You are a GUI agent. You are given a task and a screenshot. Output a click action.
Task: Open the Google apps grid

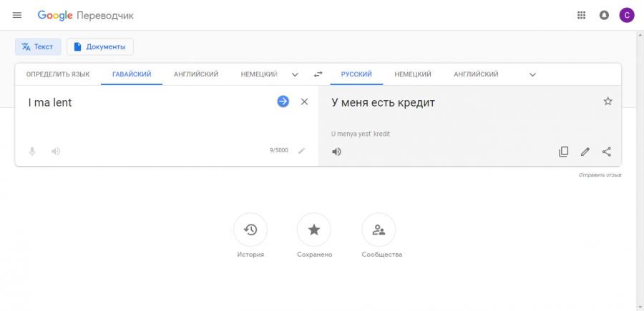point(581,15)
